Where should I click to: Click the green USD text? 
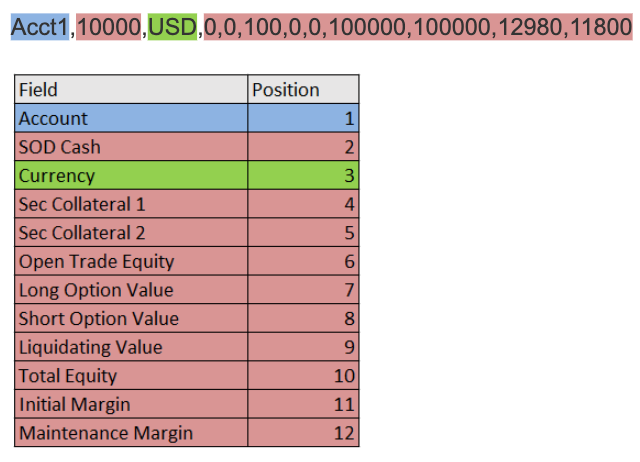(x=172, y=27)
